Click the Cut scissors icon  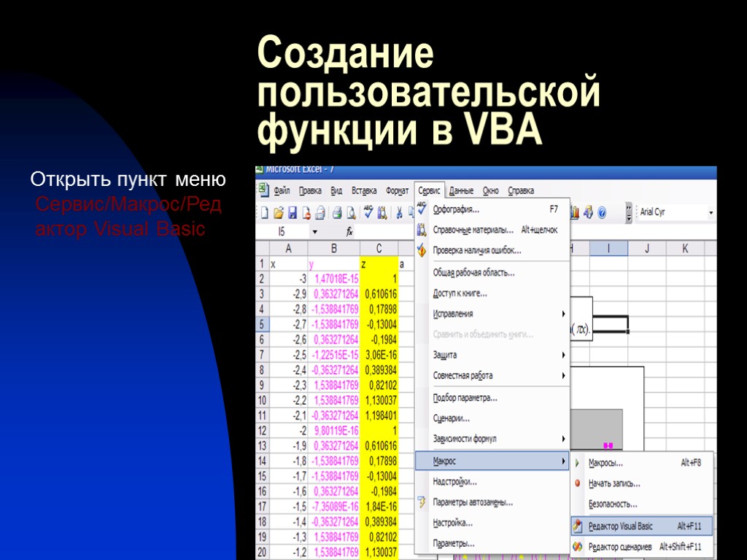coord(399,212)
